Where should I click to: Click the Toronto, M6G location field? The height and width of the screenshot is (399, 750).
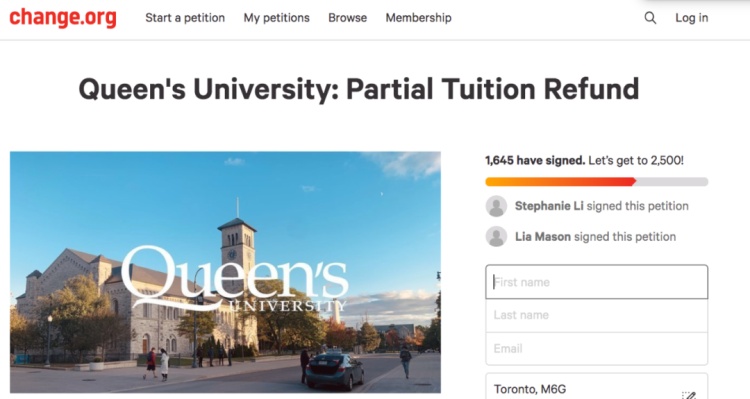tap(596, 387)
